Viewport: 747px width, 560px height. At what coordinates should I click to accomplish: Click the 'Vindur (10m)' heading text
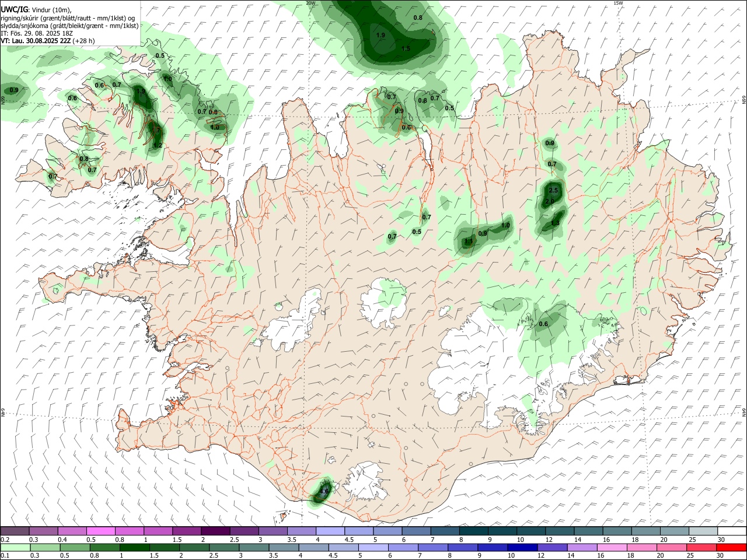[51, 10]
